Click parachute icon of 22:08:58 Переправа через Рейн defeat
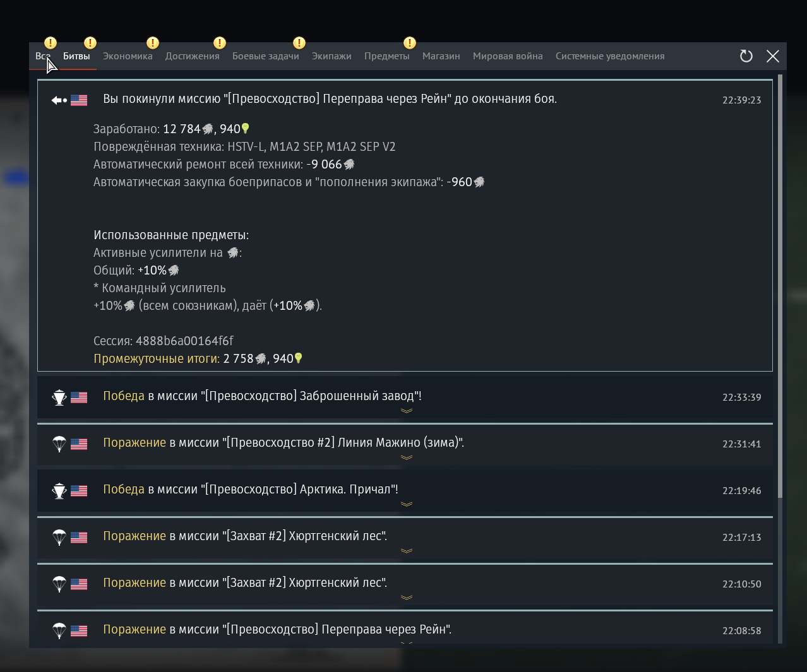807x672 pixels. click(59, 631)
